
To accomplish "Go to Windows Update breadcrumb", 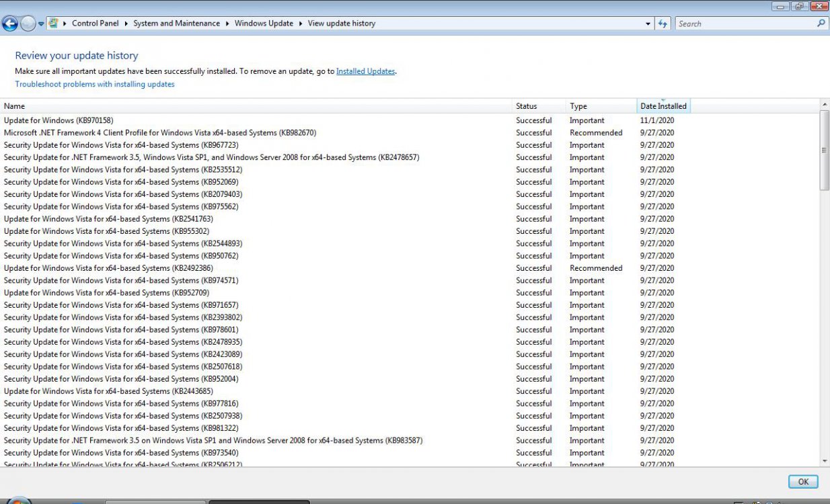I will [x=264, y=24].
